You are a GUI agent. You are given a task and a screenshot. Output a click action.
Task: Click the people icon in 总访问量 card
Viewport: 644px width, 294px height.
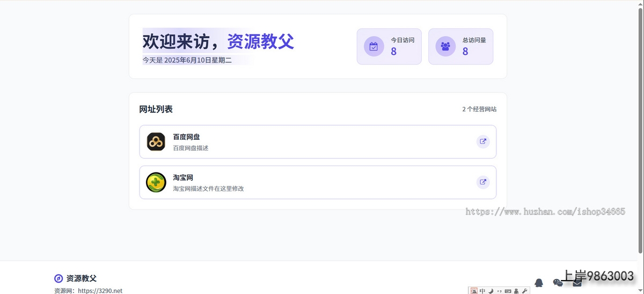(445, 46)
